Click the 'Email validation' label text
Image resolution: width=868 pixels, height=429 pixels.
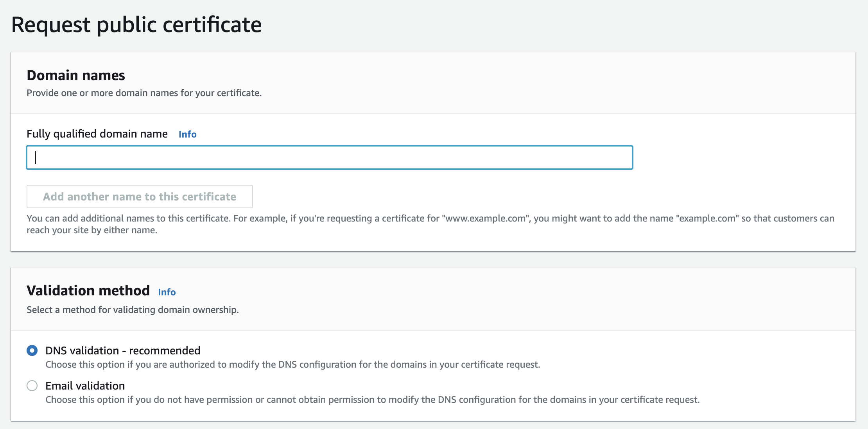(x=85, y=386)
